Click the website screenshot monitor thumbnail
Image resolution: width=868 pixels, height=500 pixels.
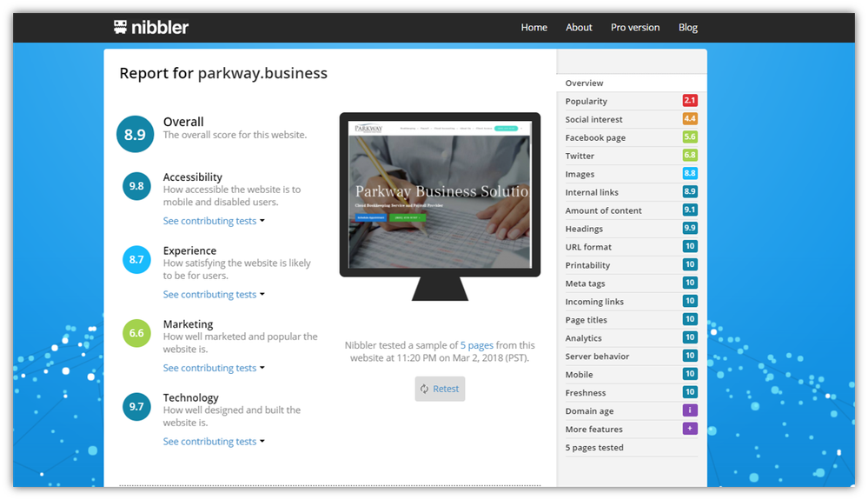point(441,207)
